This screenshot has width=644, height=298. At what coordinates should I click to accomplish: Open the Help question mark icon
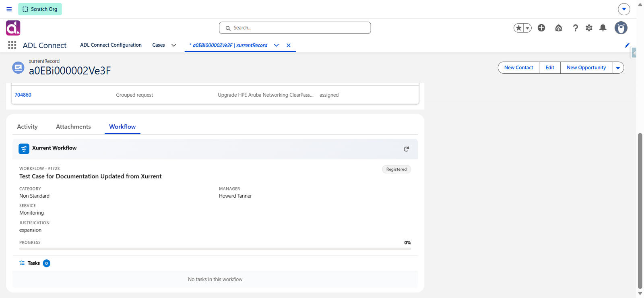(576, 28)
